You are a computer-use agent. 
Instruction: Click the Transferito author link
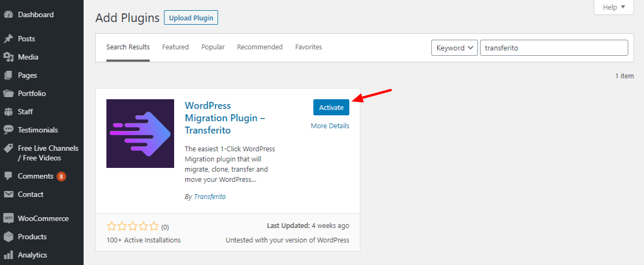point(210,197)
